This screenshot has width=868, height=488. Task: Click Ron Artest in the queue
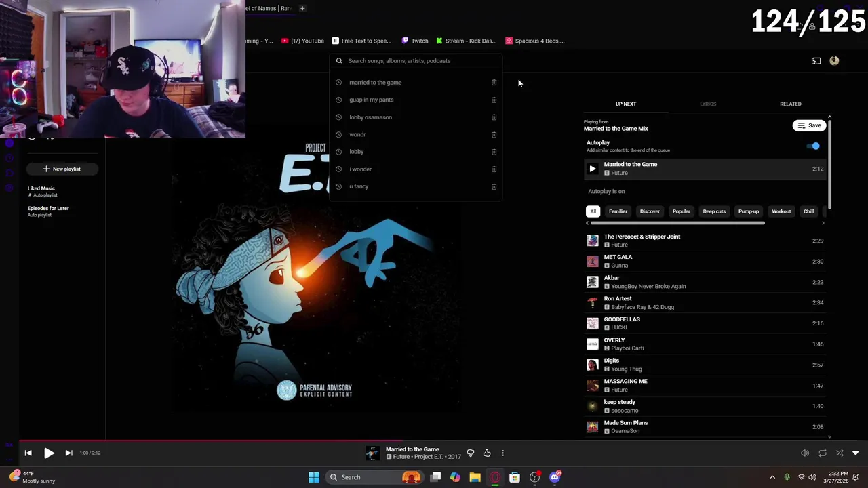click(705, 302)
